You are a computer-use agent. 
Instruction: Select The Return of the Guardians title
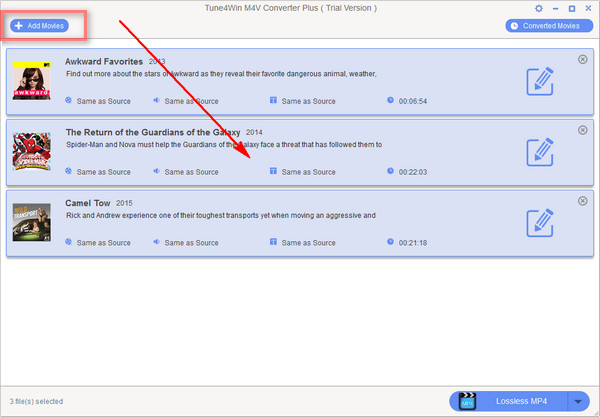[x=153, y=132]
